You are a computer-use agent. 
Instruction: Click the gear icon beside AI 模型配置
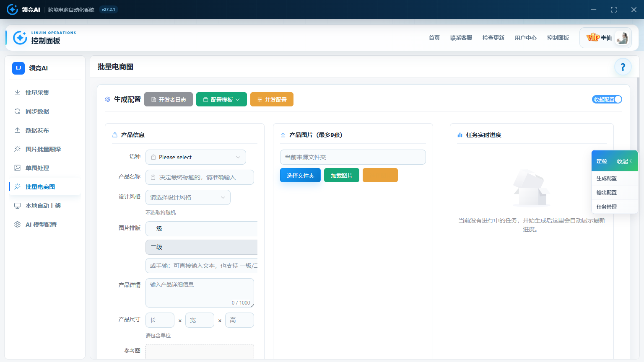pyautogui.click(x=17, y=225)
